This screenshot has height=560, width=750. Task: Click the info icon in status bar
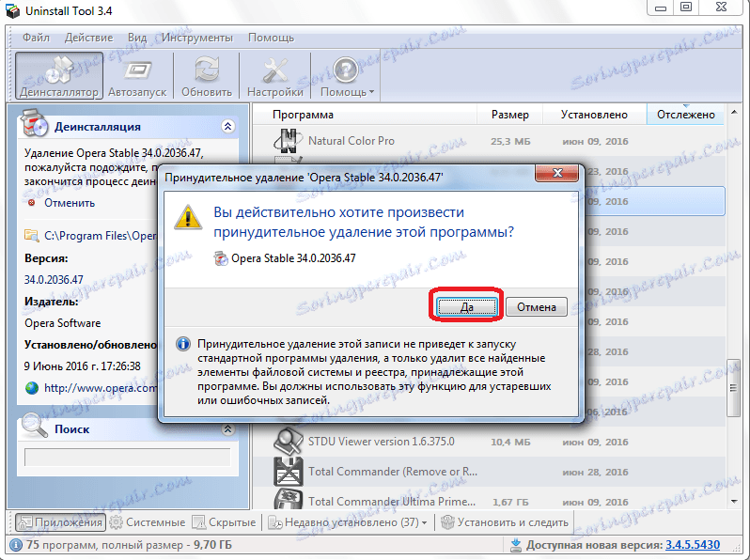(x=16, y=545)
